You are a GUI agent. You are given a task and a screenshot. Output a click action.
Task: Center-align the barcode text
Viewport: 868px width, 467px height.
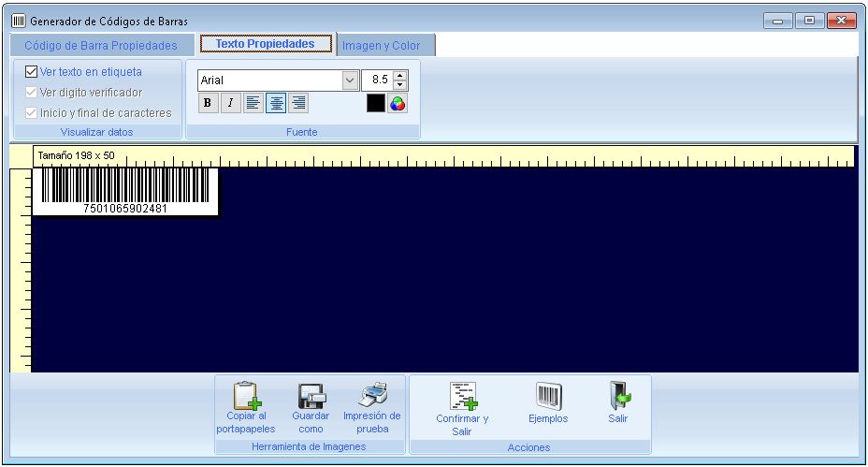(x=276, y=104)
